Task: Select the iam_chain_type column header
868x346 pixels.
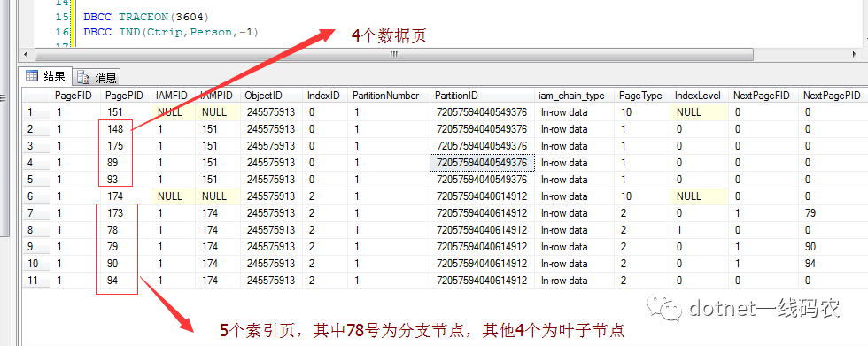Action: (x=575, y=96)
